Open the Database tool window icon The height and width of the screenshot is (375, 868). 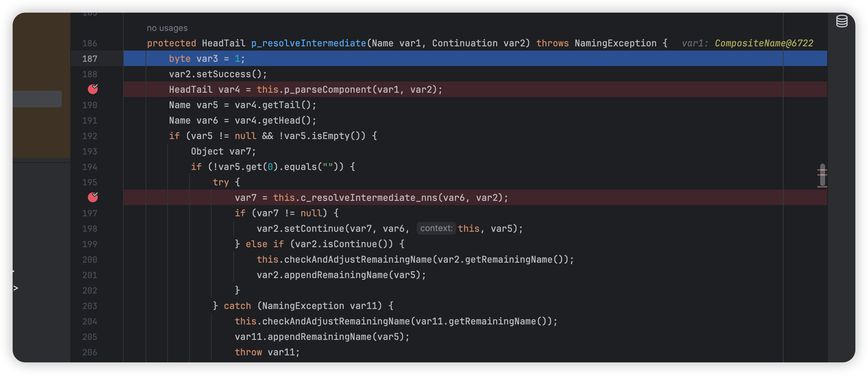[842, 21]
